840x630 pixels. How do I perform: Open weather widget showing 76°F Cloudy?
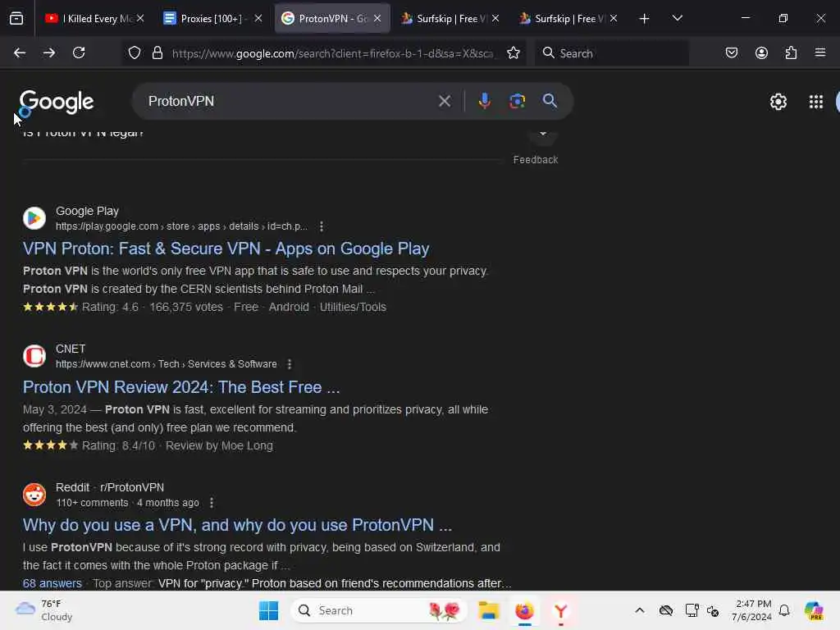point(44,610)
